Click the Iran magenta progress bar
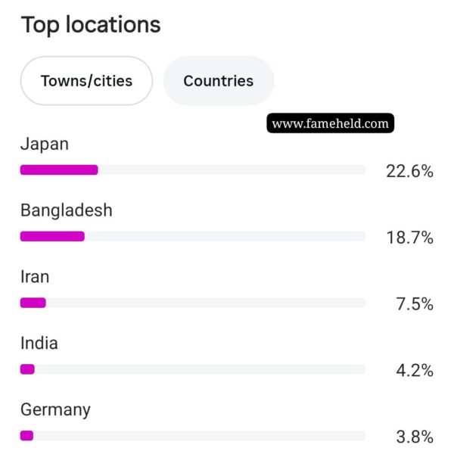The height and width of the screenshot is (476, 454). pyautogui.click(x=33, y=303)
